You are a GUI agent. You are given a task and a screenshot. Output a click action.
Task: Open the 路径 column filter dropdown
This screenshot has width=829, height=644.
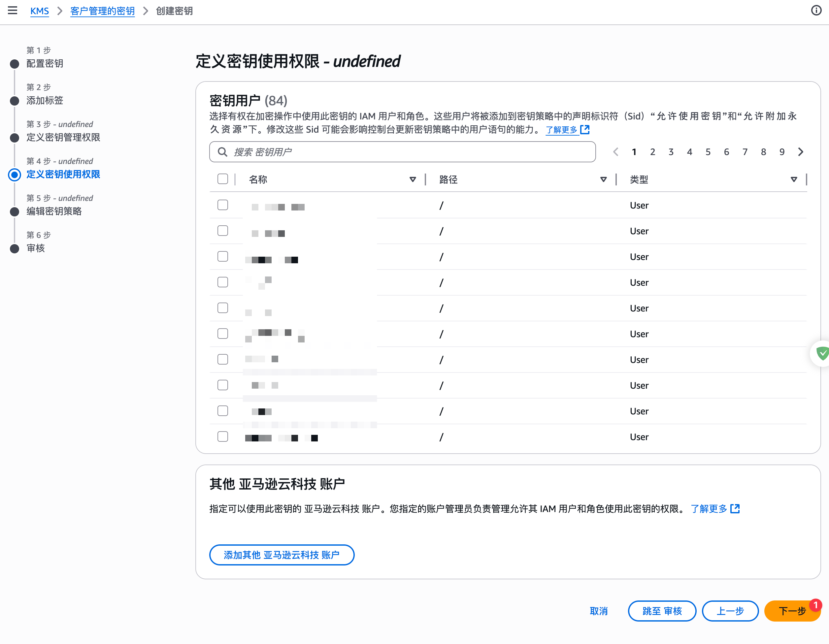coord(604,179)
